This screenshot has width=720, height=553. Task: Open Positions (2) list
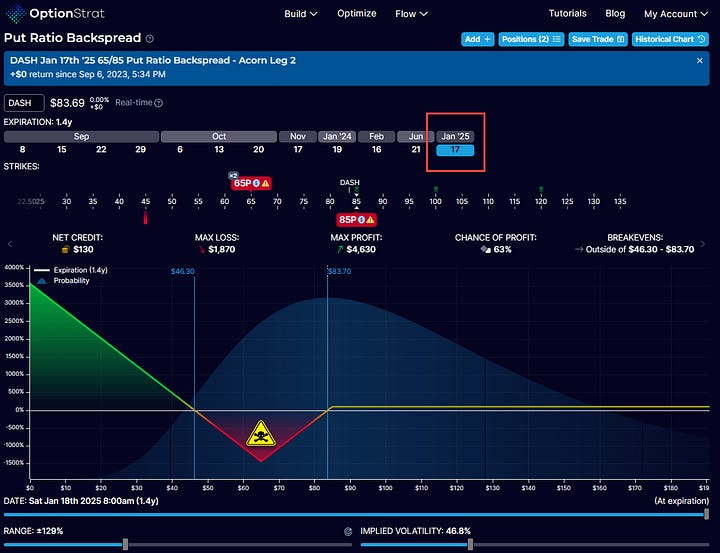pyautogui.click(x=531, y=40)
